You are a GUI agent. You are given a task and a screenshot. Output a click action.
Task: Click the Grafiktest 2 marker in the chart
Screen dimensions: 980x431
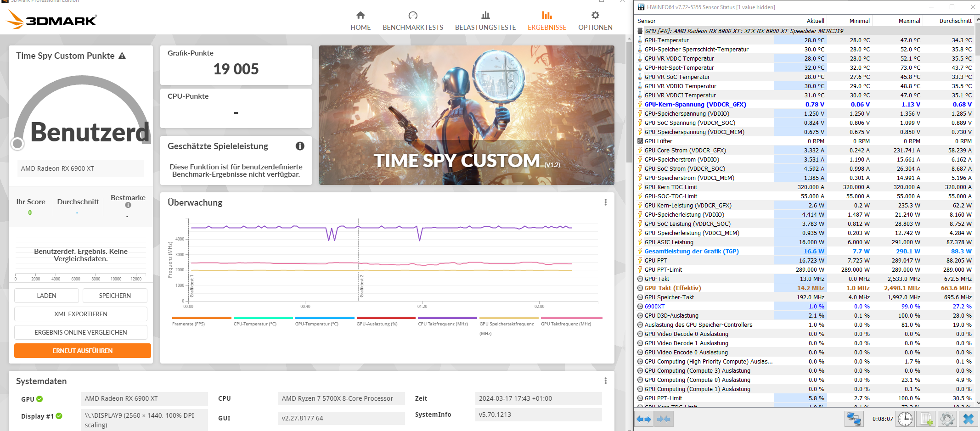pyautogui.click(x=362, y=285)
